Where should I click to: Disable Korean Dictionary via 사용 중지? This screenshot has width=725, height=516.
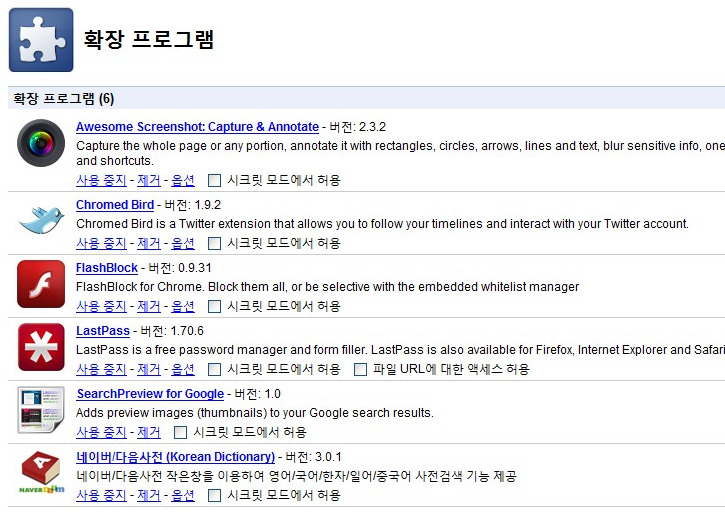101,495
